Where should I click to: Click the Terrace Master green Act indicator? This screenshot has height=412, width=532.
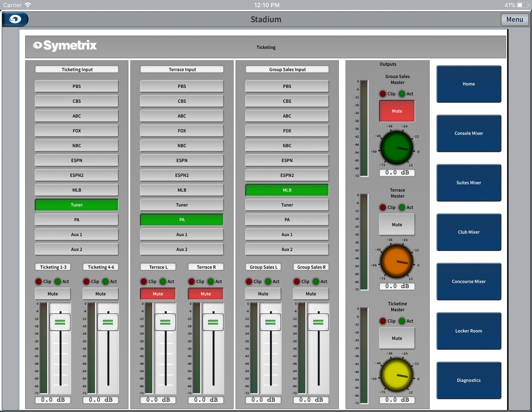[402, 207]
